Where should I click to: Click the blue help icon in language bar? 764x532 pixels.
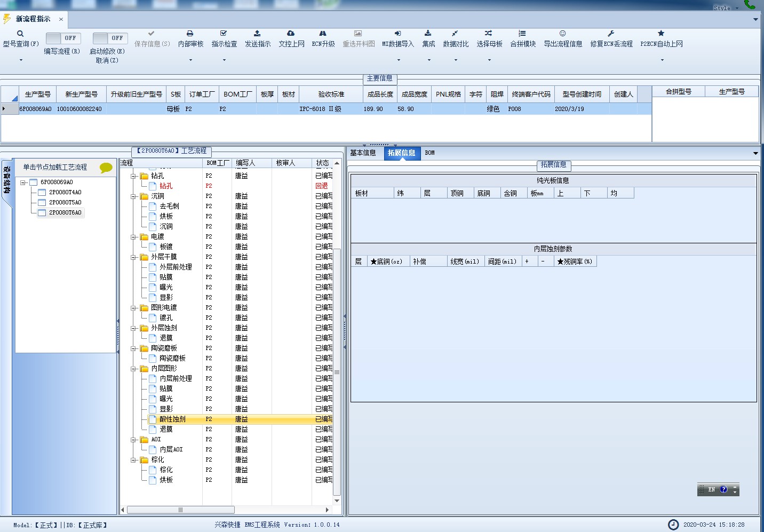[723, 489]
